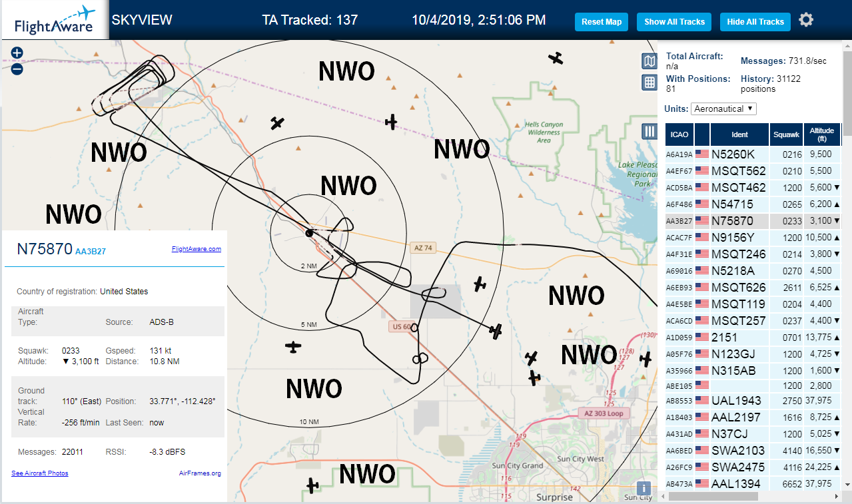The width and height of the screenshot is (852, 504).
Task: Select ident 2151 aircraft row
Action: pos(753,337)
